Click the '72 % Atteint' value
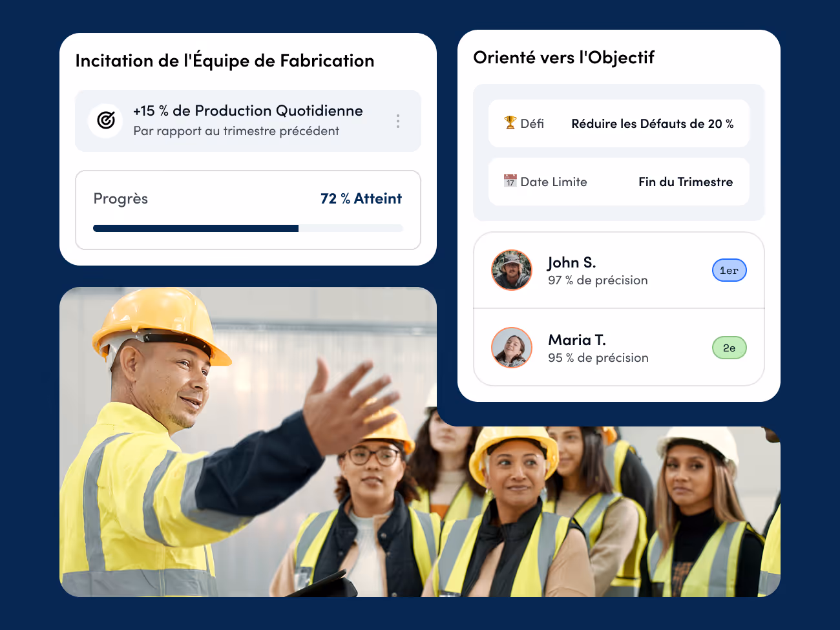The image size is (840, 630). pos(361,198)
